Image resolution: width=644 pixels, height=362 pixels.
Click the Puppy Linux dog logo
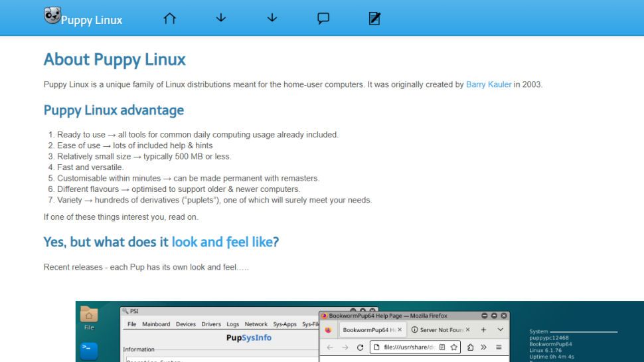[x=52, y=15]
